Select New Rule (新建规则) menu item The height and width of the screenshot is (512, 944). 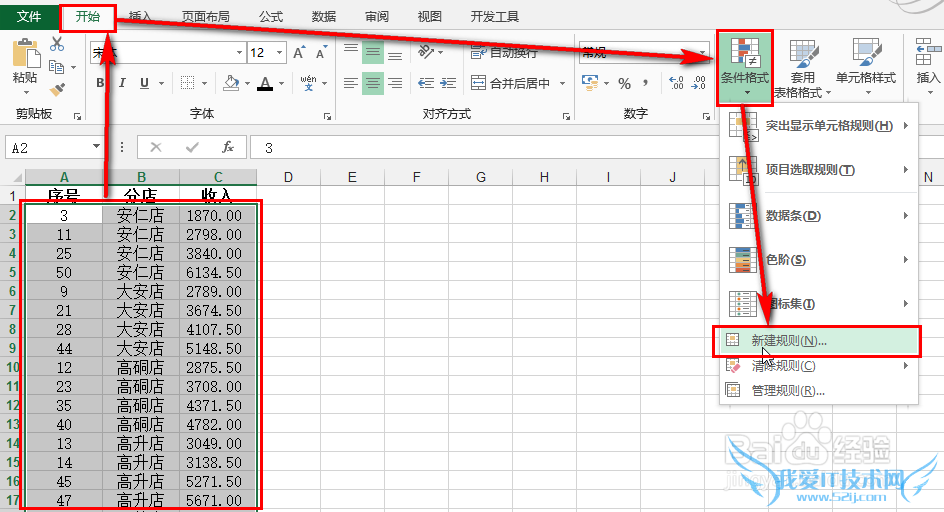pyautogui.click(x=818, y=341)
